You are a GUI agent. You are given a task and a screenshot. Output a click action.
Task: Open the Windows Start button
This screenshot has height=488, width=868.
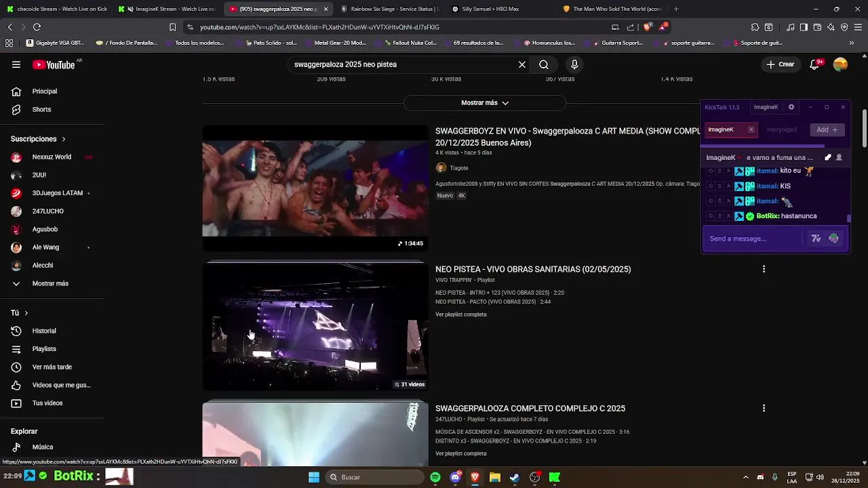click(314, 477)
